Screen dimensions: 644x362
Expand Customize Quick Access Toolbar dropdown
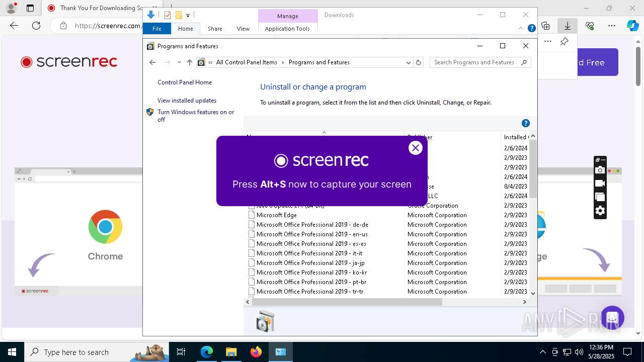click(x=188, y=16)
